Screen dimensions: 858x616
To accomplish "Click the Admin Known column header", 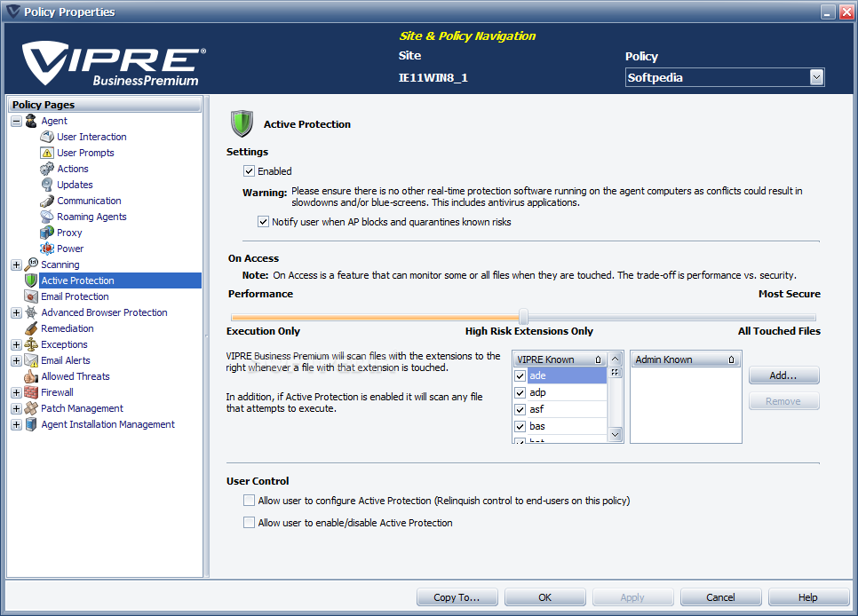I will coord(686,359).
